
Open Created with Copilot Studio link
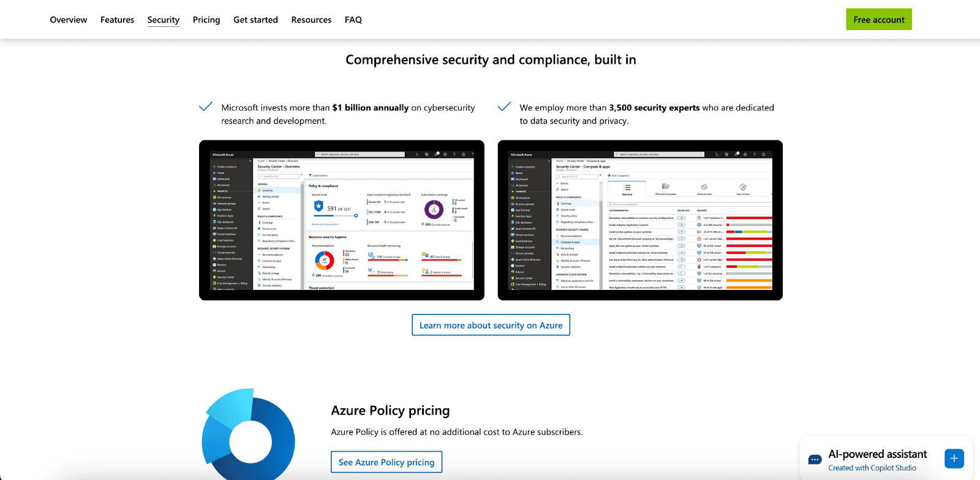click(x=872, y=468)
